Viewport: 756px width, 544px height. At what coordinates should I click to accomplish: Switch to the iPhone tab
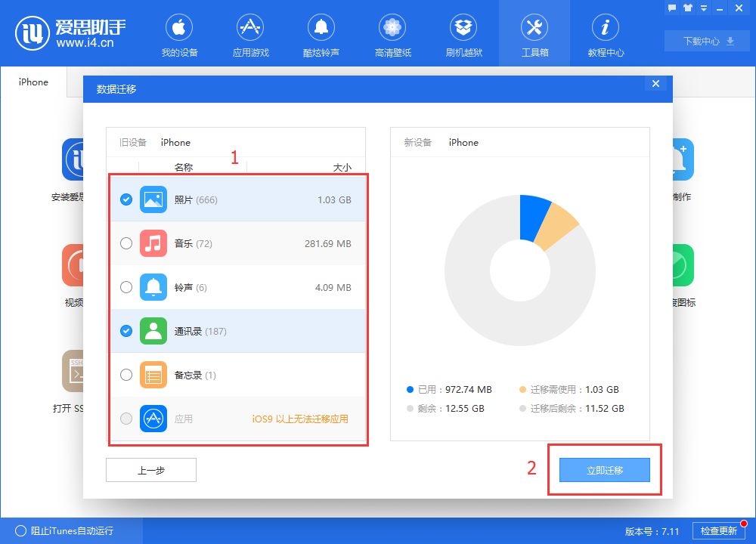[x=33, y=82]
